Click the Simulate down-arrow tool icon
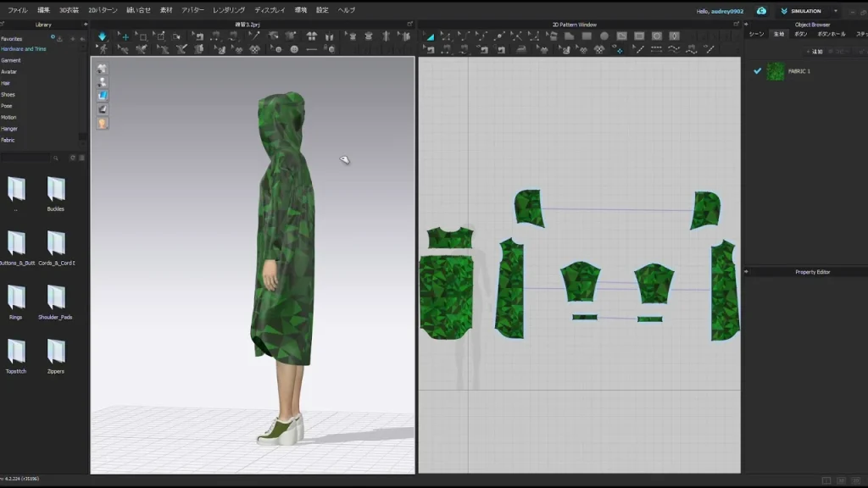This screenshot has width=868, height=488. point(103,36)
